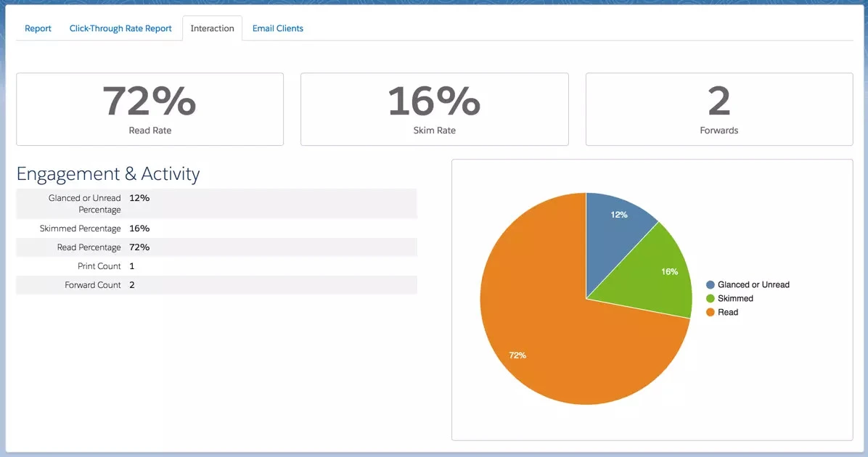Select the Read Percentage row label

89,247
